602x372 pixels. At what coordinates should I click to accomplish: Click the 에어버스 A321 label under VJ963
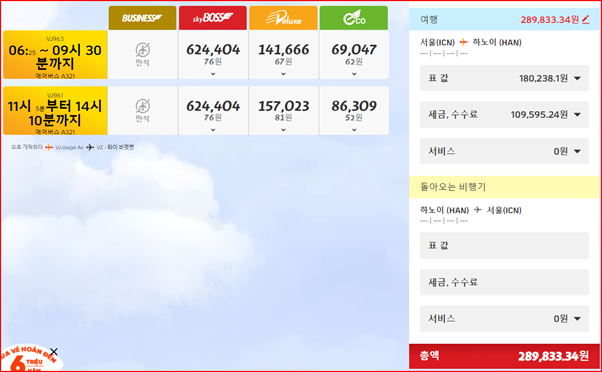point(55,76)
